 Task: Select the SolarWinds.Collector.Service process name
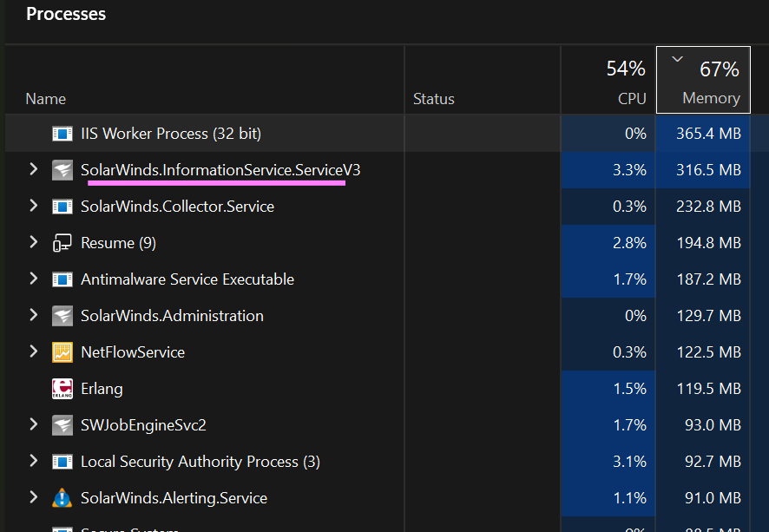178,207
